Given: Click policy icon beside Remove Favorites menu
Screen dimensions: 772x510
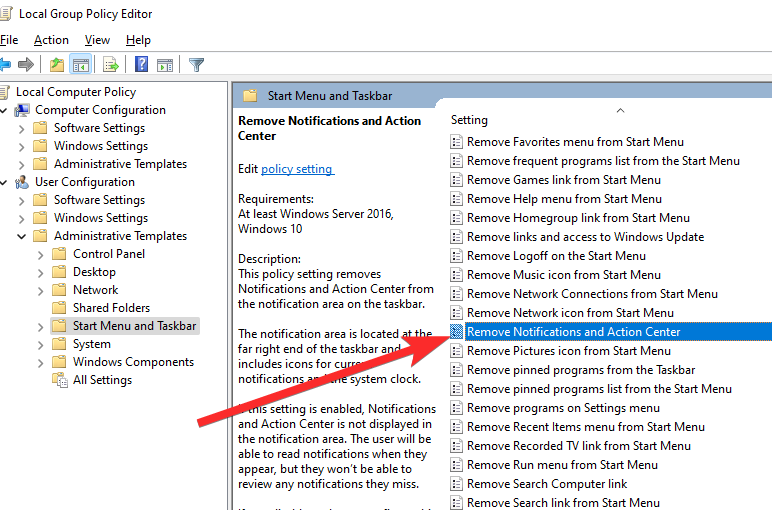Looking at the screenshot, I should point(456,142).
